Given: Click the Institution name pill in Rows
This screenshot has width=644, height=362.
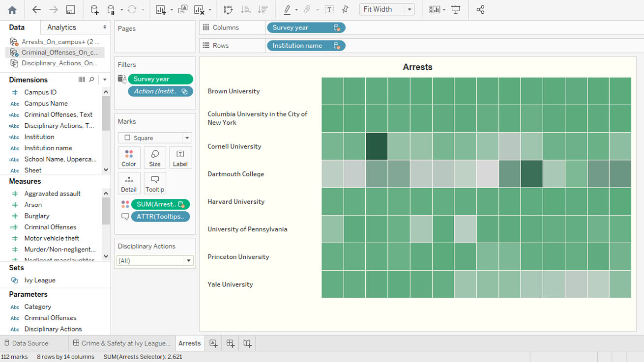Looking at the screenshot, I should [306, 46].
